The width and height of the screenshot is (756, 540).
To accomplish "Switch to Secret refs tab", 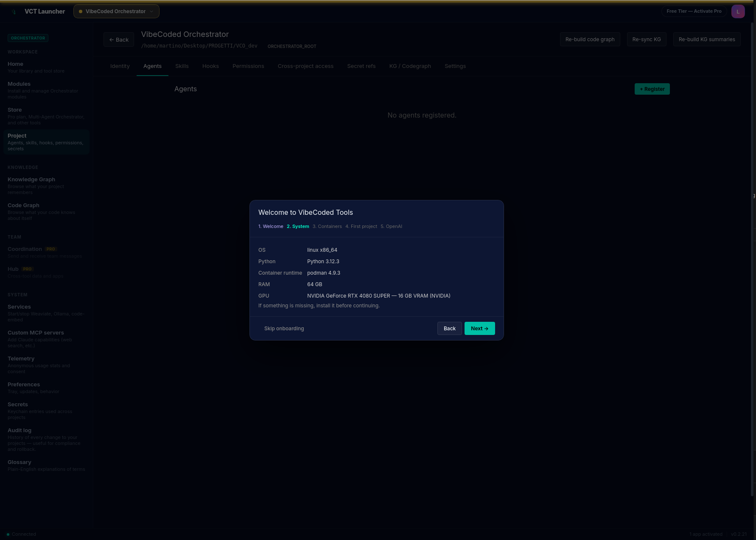I will click(361, 66).
